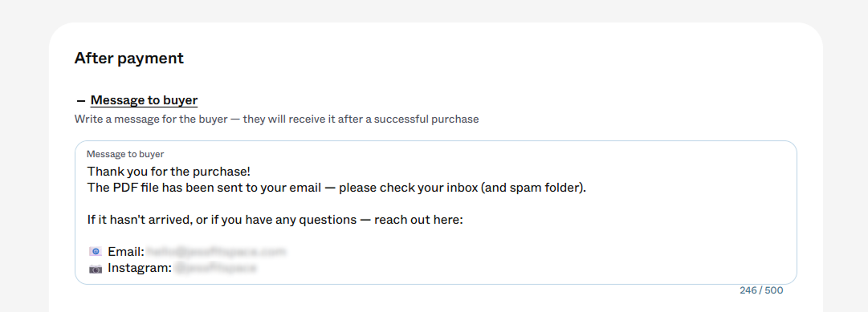Click the "Email:" label in the message
The height and width of the screenshot is (312, 868).
(126, 252)
